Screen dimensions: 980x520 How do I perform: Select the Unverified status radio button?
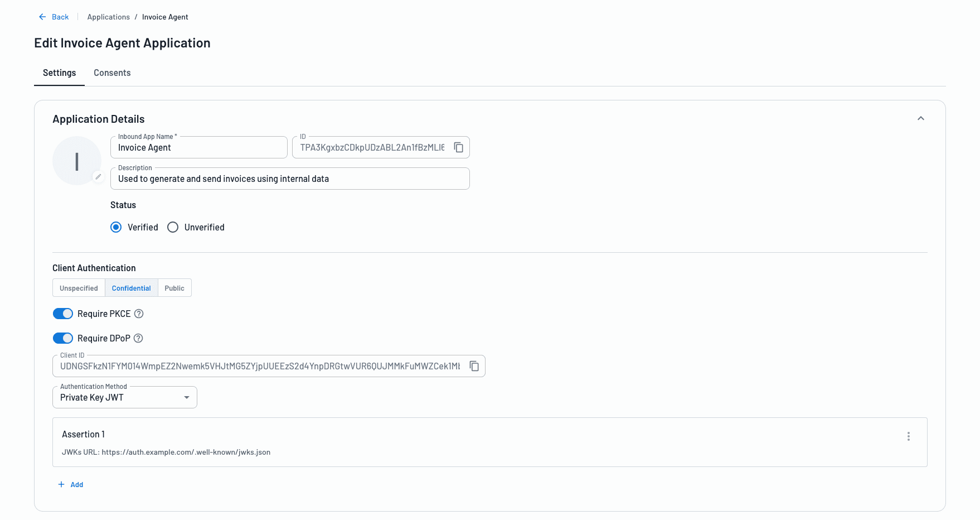tap(173, 227)
